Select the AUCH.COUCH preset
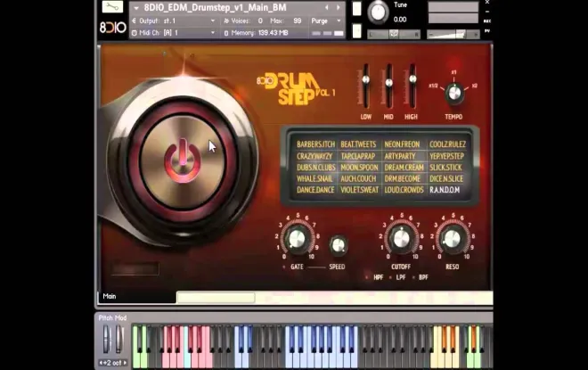588x370 pixels. pyautogui.click(x=358, y=178)
